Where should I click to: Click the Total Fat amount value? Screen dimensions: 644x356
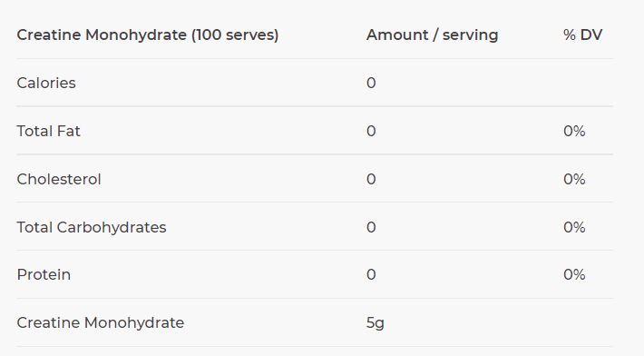coord(371,131)
